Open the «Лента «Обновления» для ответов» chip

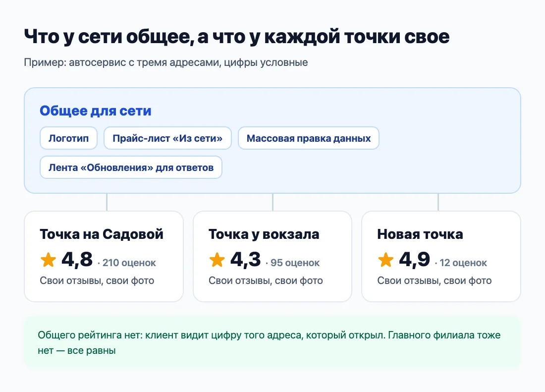pyautogui.click(x=131, y=168)
